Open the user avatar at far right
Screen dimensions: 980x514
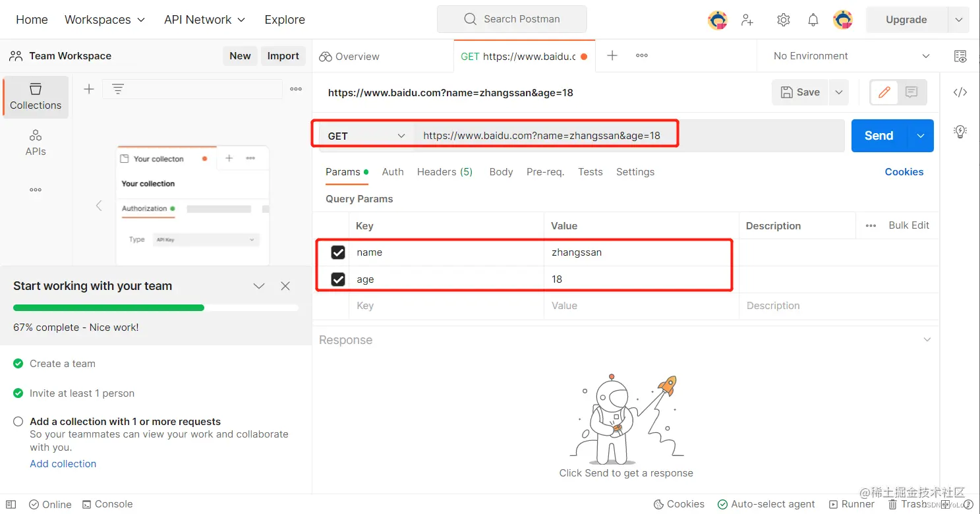pyautogui.click(x=843, y=20)
